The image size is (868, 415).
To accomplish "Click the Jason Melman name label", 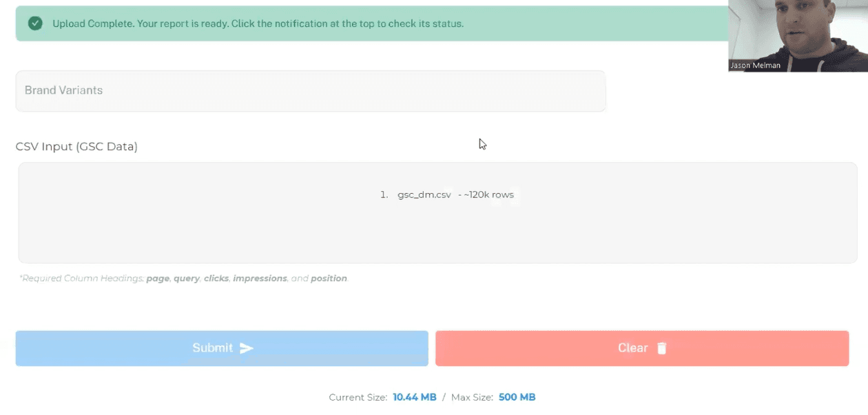I will click(754, 66).
